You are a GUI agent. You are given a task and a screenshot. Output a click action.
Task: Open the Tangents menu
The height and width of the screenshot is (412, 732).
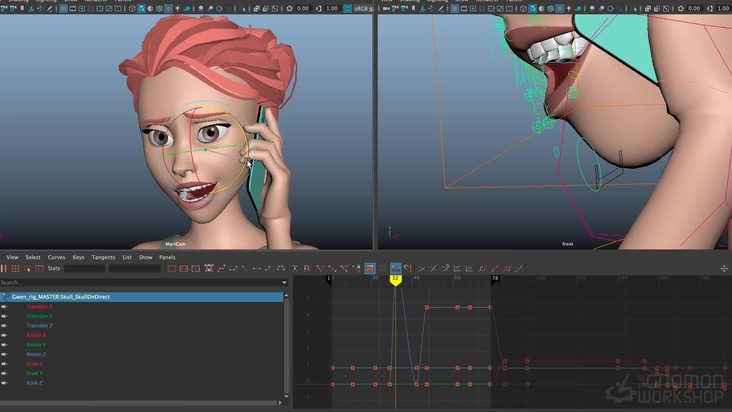103,257
